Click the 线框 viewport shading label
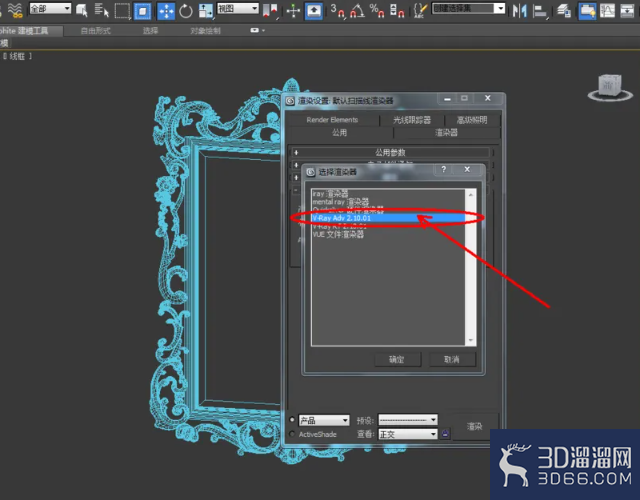The image size is (640, 500). 17,56
